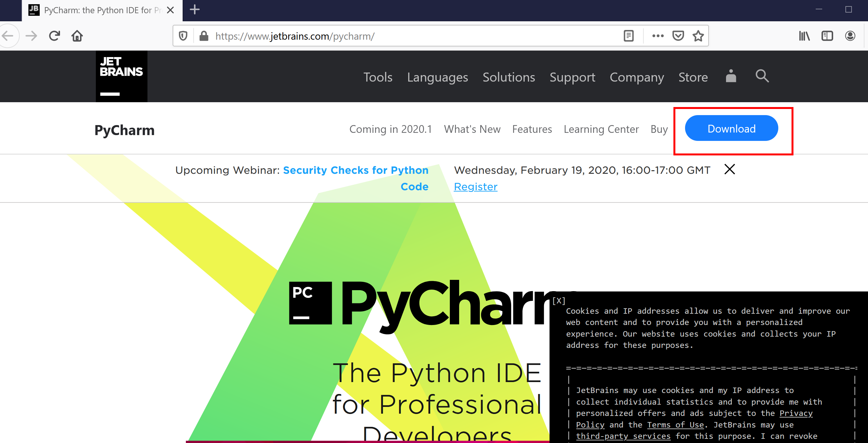The height and width of the screenshot is (443, 868).
Task: Open the Store menu
Action: [x=693, y=77]
